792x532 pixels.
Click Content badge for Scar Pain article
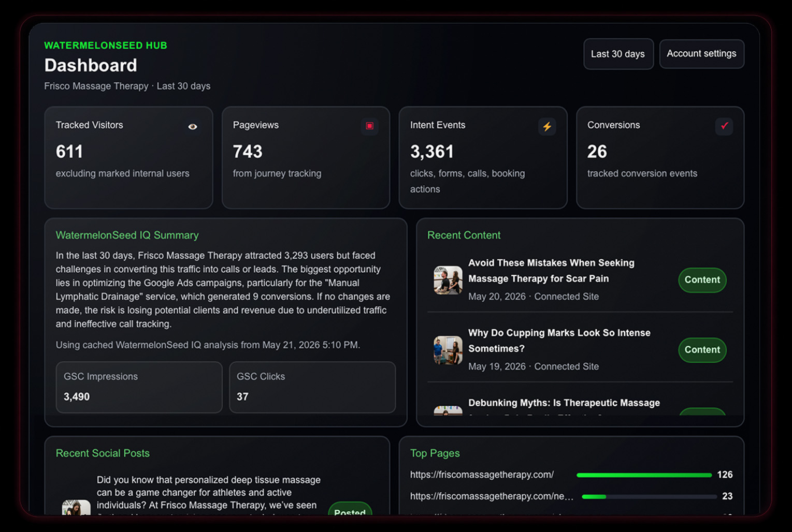pos(702,280)
